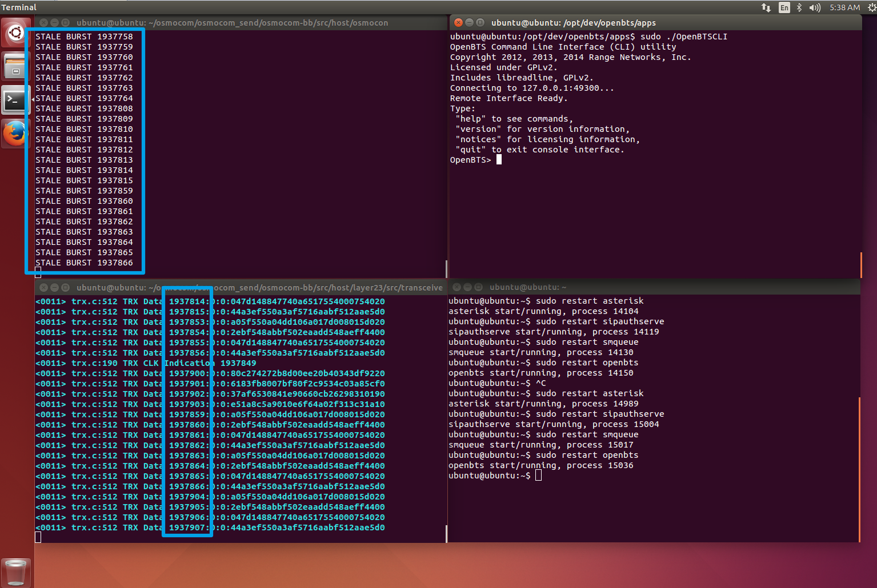The height and width of the screenshot is (588, 877).
Task: Click 'Connecting to 127.0.0.1:49300...' text
Action: point(532,88)
